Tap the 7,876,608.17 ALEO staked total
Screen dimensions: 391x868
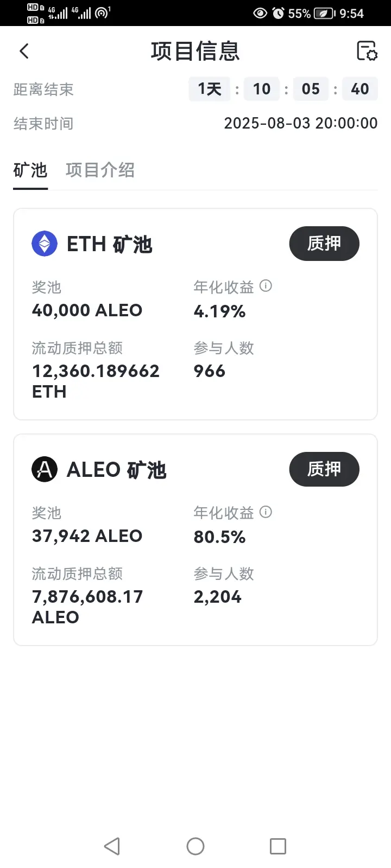87,607
